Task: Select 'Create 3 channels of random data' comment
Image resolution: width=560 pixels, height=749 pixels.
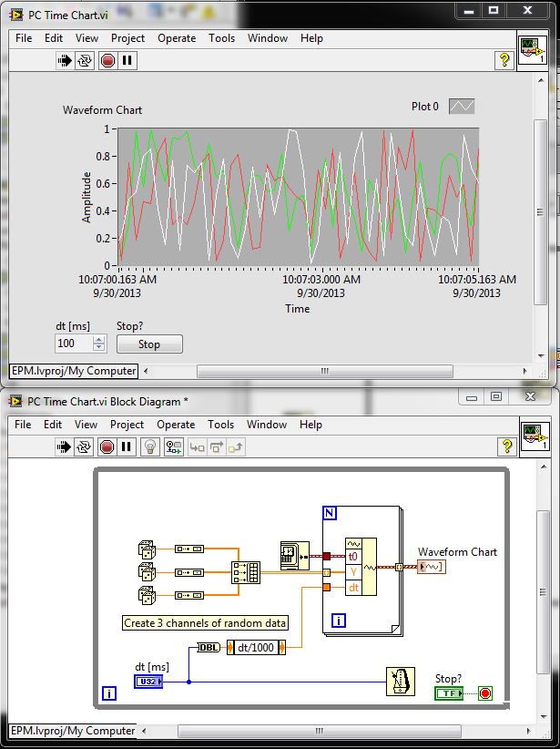Action: pyautogui.click(x=205, y=623)
